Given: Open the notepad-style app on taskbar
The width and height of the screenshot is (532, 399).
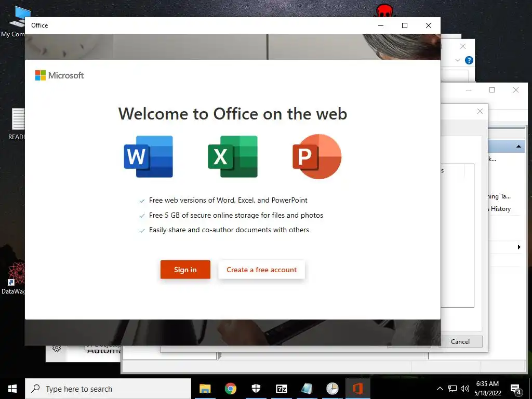Looking at the screenshot, I should 307,389.
